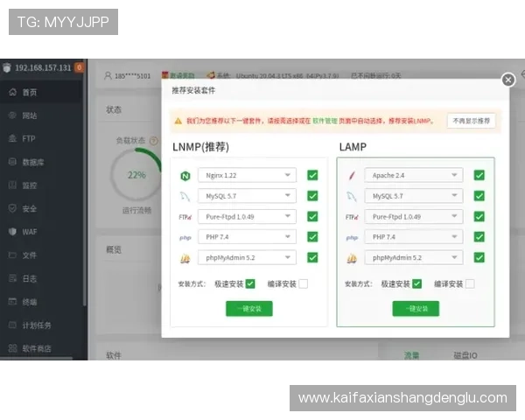This screenshot has height=420, width=525.
Task: Toggle 极速安装 checkbox in the LNMP panel
Action: (250, 283)
